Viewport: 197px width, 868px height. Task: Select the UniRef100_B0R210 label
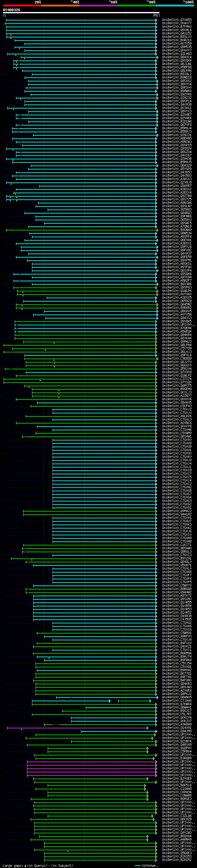tap(177, 40)
